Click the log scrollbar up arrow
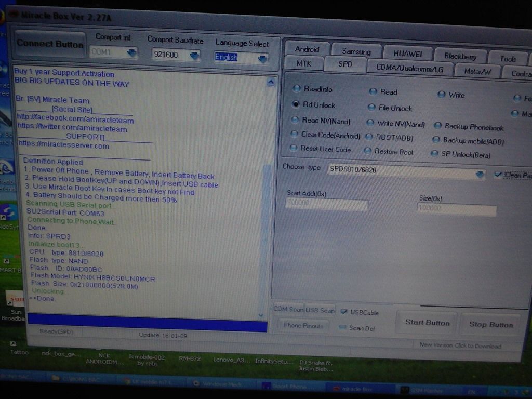The width and height of the screenshot is (532, 399). coord(270,82)
